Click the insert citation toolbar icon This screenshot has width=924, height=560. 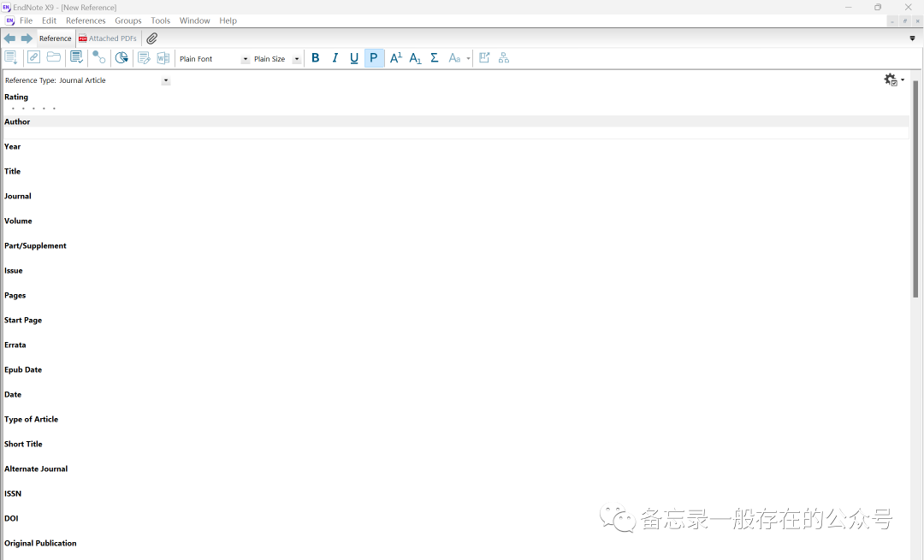[x=10, y=57]
